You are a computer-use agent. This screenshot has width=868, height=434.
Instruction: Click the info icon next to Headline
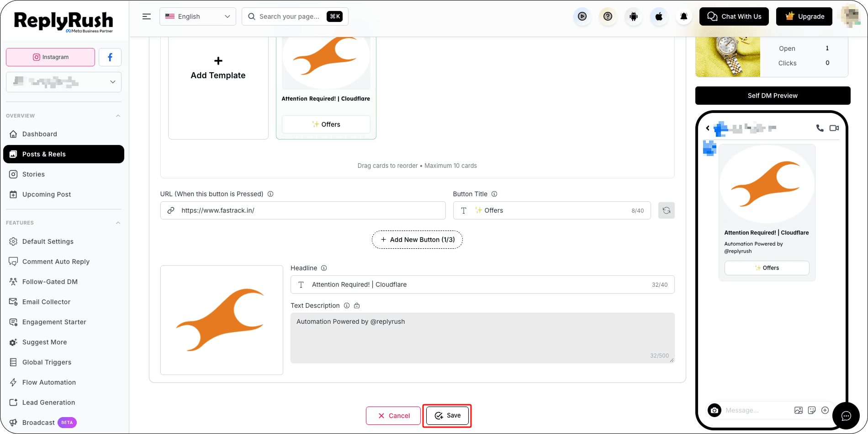point(324,268)
